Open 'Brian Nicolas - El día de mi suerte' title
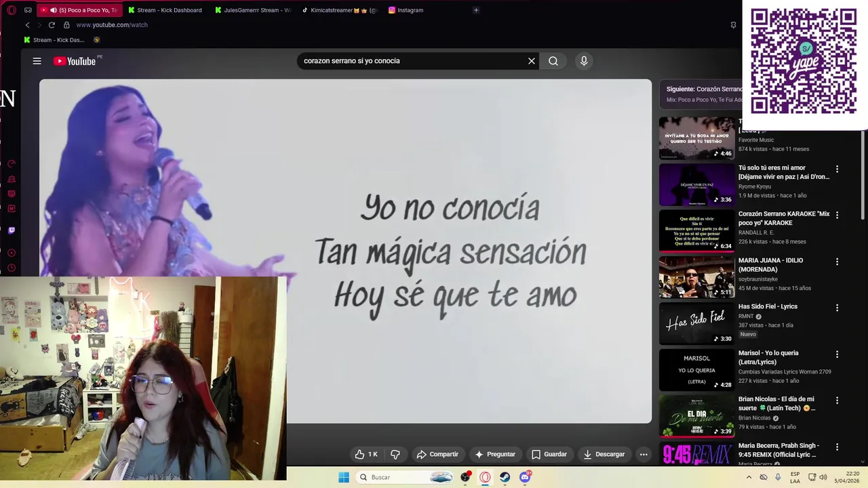 (777, 403)
